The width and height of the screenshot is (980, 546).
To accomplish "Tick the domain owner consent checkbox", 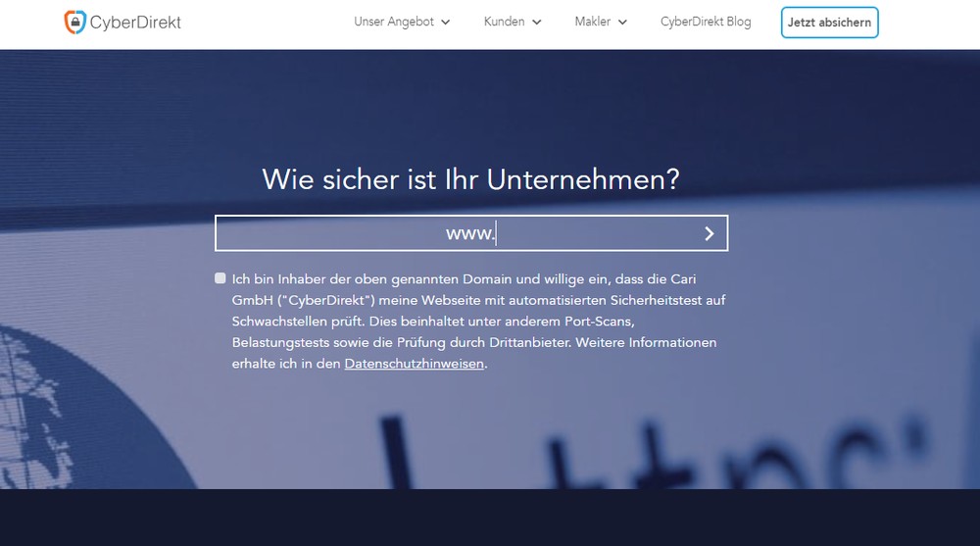I will pyautogui.click(x=220, y=278).
